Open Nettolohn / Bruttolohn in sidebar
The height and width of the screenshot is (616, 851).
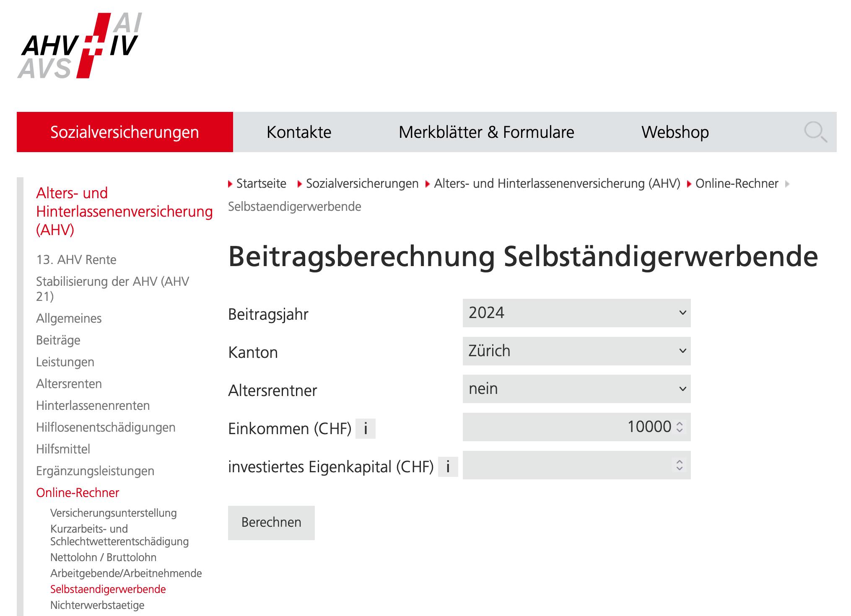(x=103, y=557)
